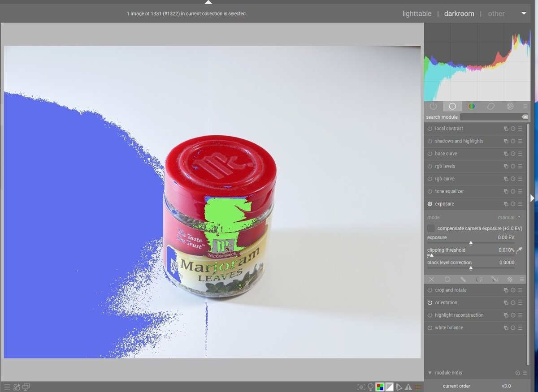The height and width of the screenshot is (392, 538).
Task: Show only active modules group
Action: point(433,106)
